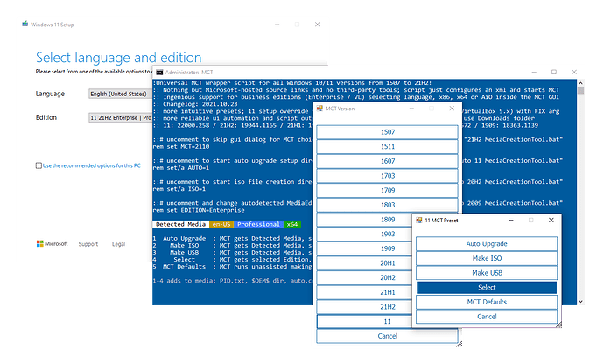Open the Edition dropdown in Setup
The height and width of the screenshot is (364, 604).
pos(120,117)
